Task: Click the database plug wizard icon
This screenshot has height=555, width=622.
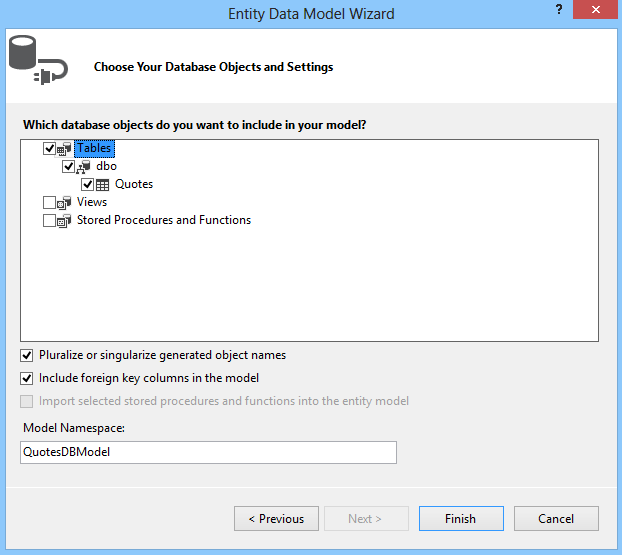Action: click(38, 60)
